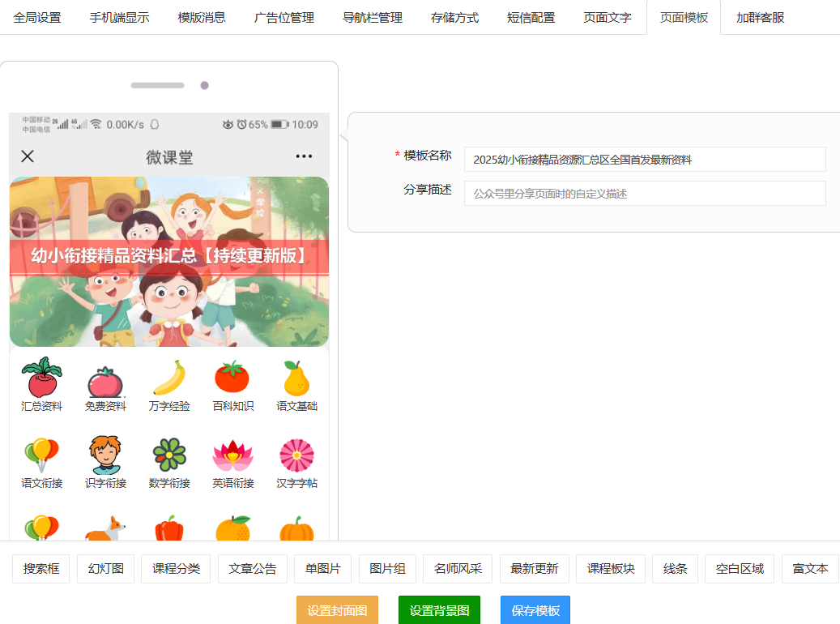This screenshot has width=840, height=624.
Task: Click the 模板名称 input field
Action: [644, 160]
